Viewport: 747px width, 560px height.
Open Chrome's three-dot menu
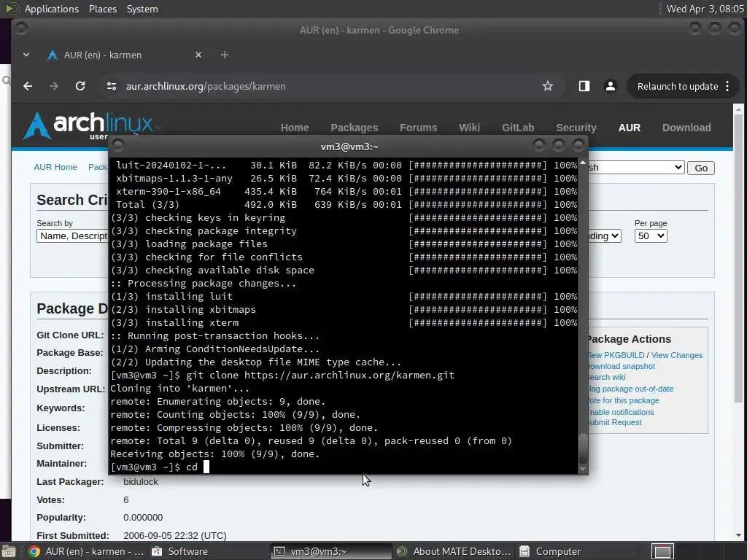coord(727,86)
